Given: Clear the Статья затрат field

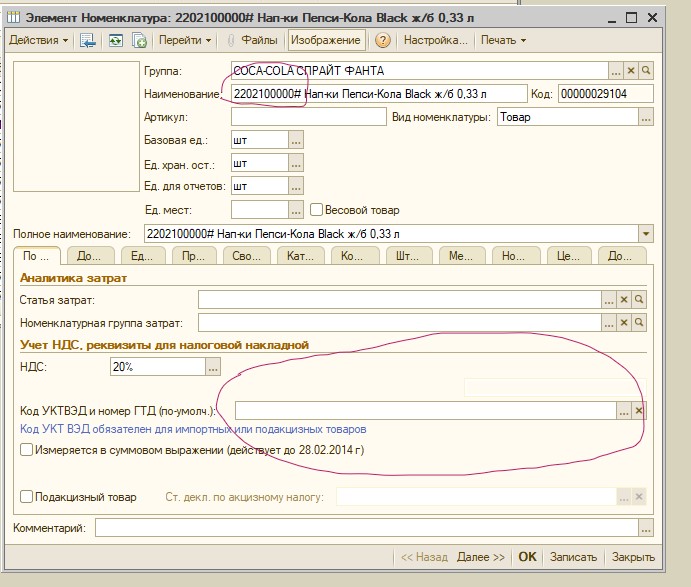Looking at the screenshot, I should click(x=624, y=300).
